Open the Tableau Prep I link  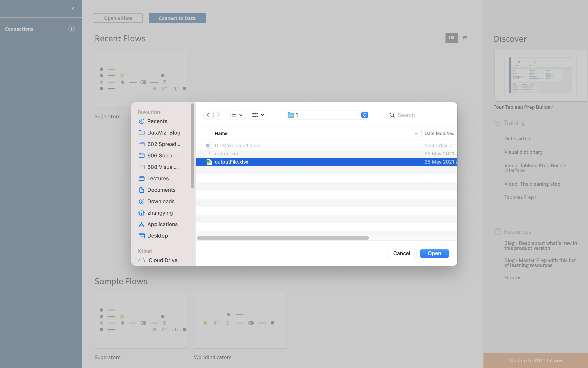pos(520,197)
